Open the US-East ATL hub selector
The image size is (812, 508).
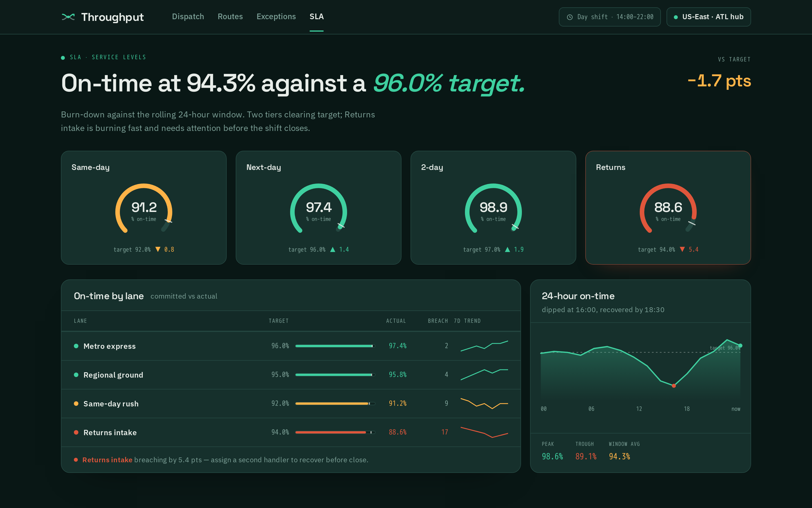tap(709, 17)
